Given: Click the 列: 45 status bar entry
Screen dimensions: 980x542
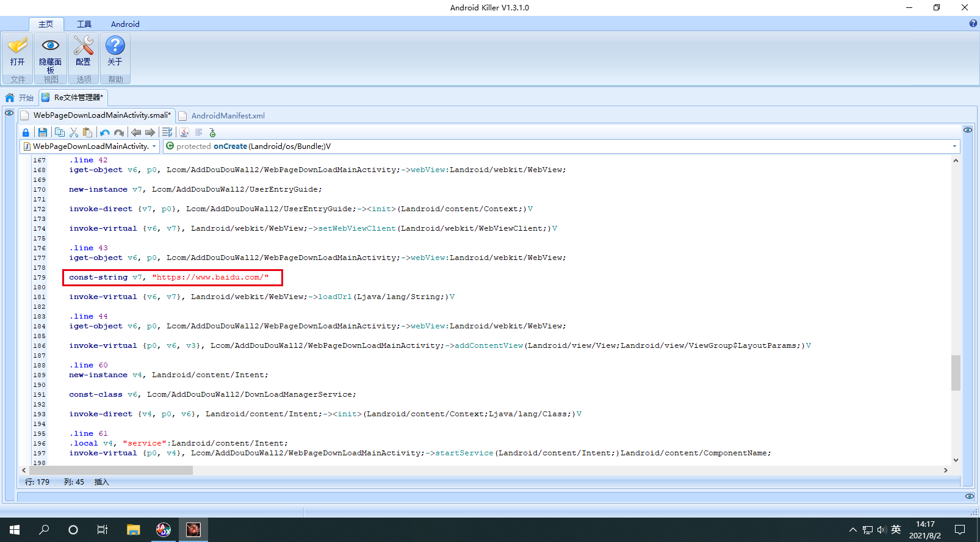Looking at the screenshot, I should 74,482.
